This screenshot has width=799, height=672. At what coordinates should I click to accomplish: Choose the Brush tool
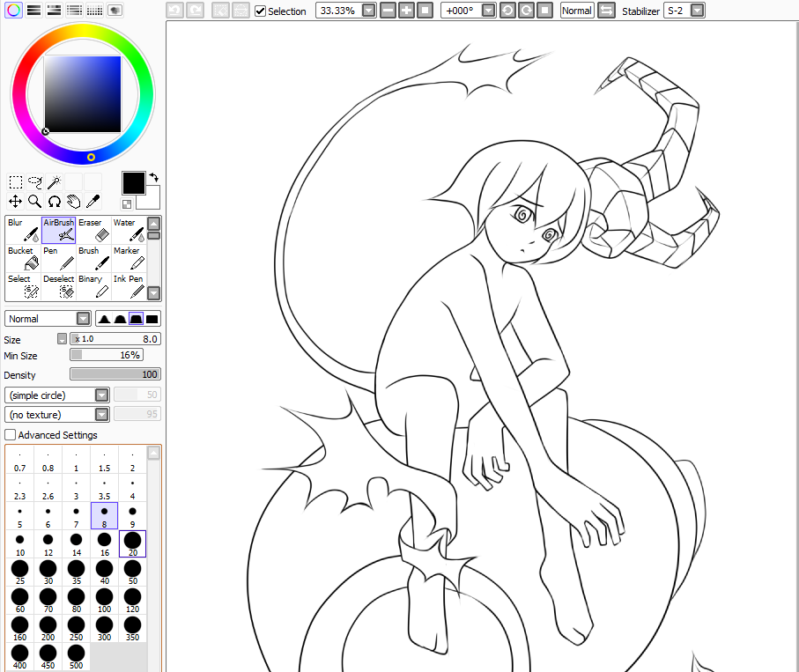93,258
